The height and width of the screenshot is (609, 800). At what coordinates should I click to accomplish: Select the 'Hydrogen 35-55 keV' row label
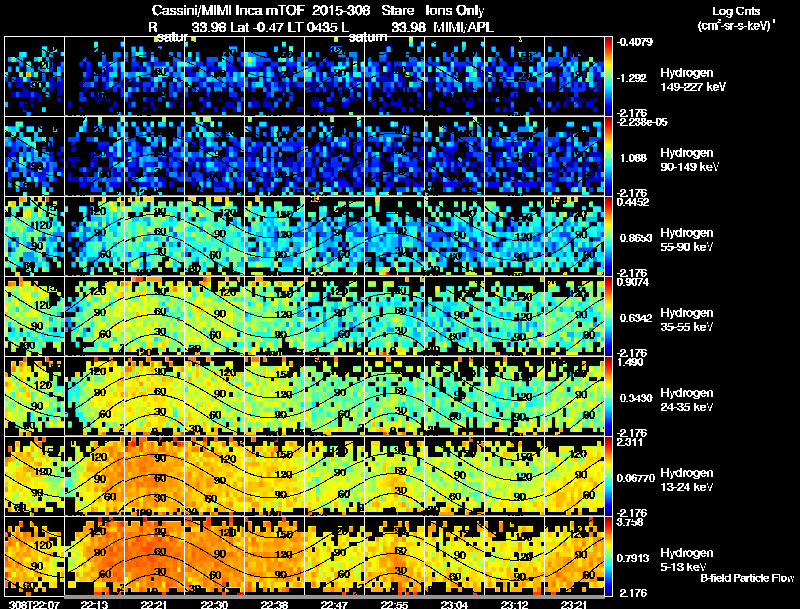click(687, 320)
